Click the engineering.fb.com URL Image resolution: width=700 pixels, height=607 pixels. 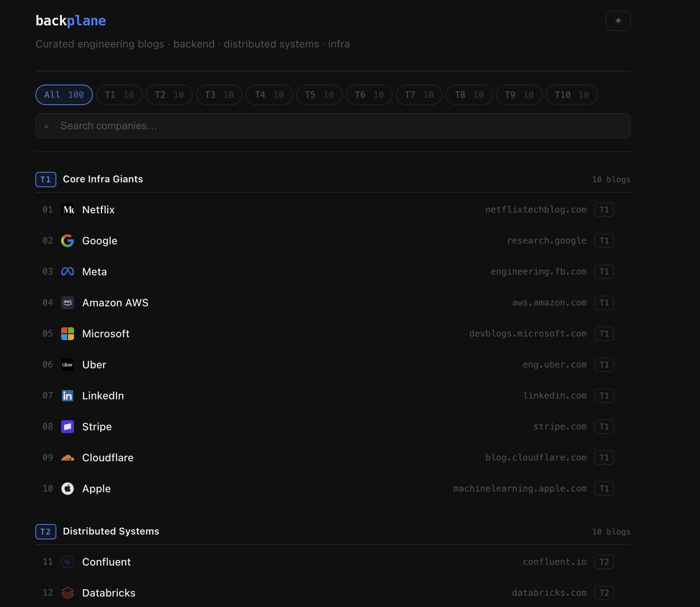click(x=539, y=272)
